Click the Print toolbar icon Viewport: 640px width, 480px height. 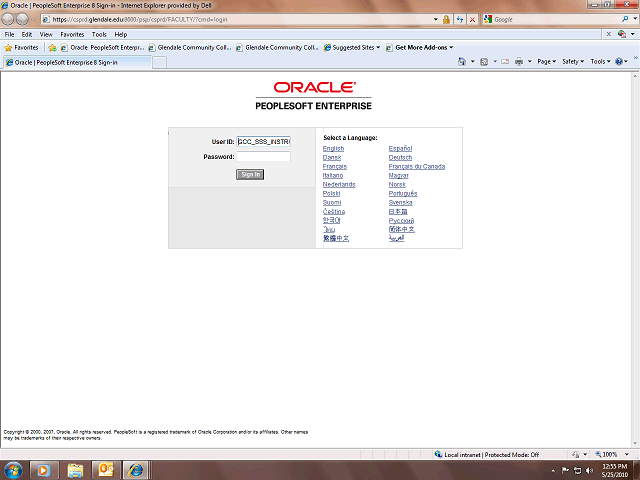point(519,62)
